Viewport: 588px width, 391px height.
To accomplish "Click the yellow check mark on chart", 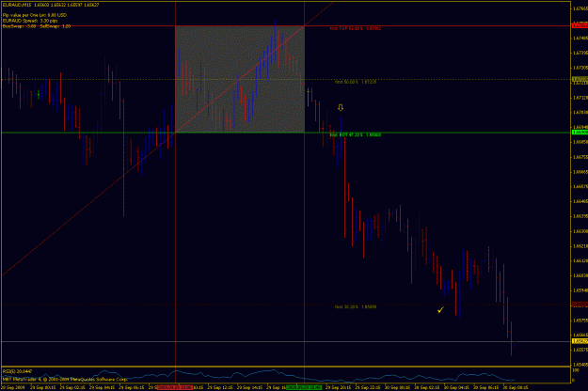I will (440, 310).
